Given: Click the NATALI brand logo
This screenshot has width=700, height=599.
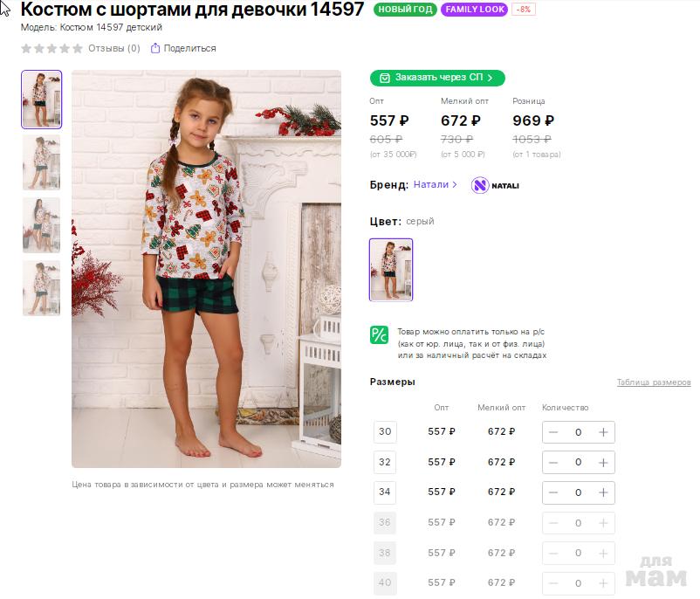Looking at the screenshot, I should [x=495, y=185].
